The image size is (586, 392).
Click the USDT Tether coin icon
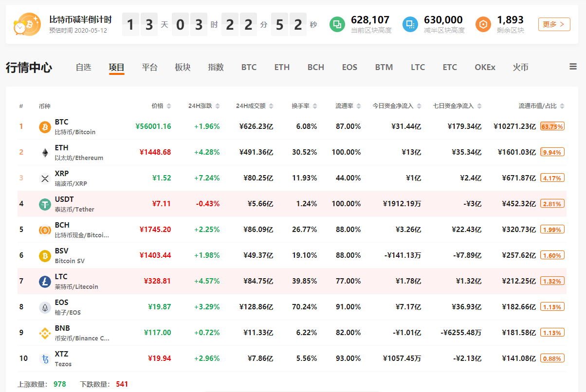pyautogui.click(x=45, y=204)
